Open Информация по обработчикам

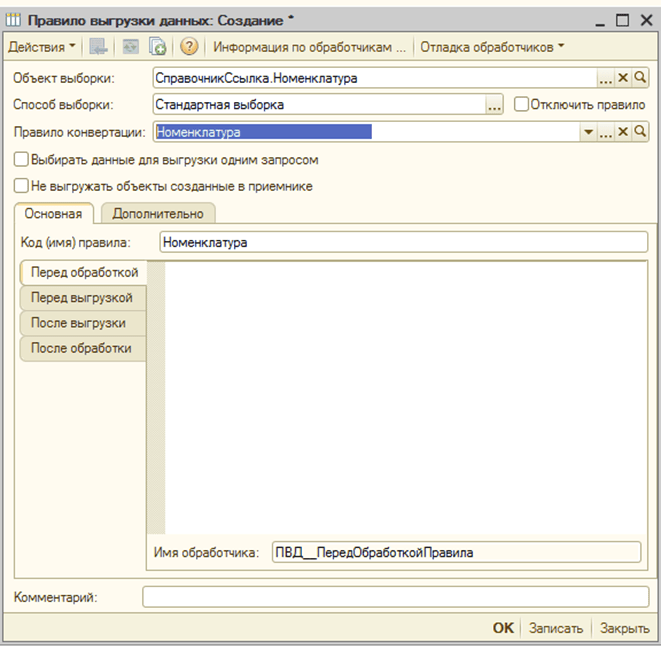[310, 47]
